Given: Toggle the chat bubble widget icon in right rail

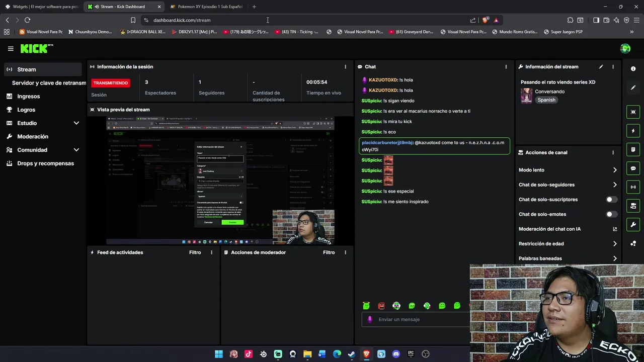Looking at the screenshot, I should coord(633,168).
